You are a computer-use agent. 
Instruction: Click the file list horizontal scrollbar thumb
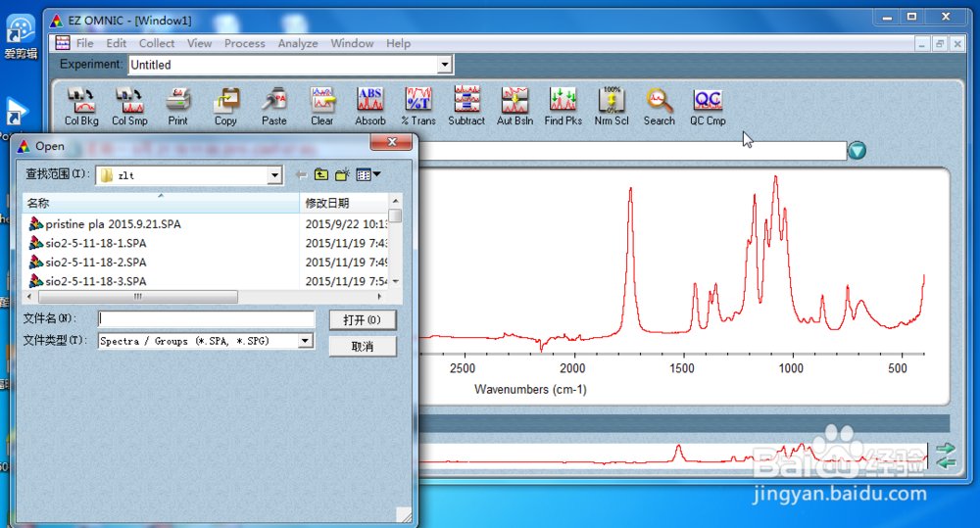(137, 296)
